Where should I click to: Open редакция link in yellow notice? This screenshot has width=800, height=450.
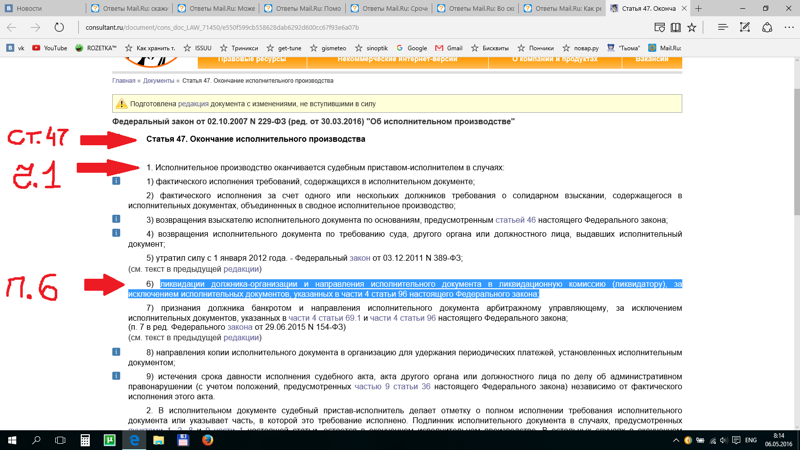tap(193, 104)
